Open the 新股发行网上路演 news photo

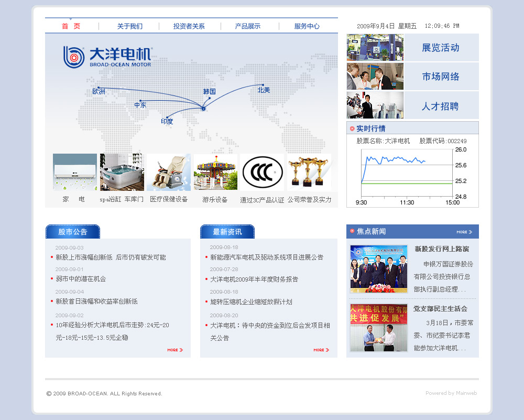[379, 269]
